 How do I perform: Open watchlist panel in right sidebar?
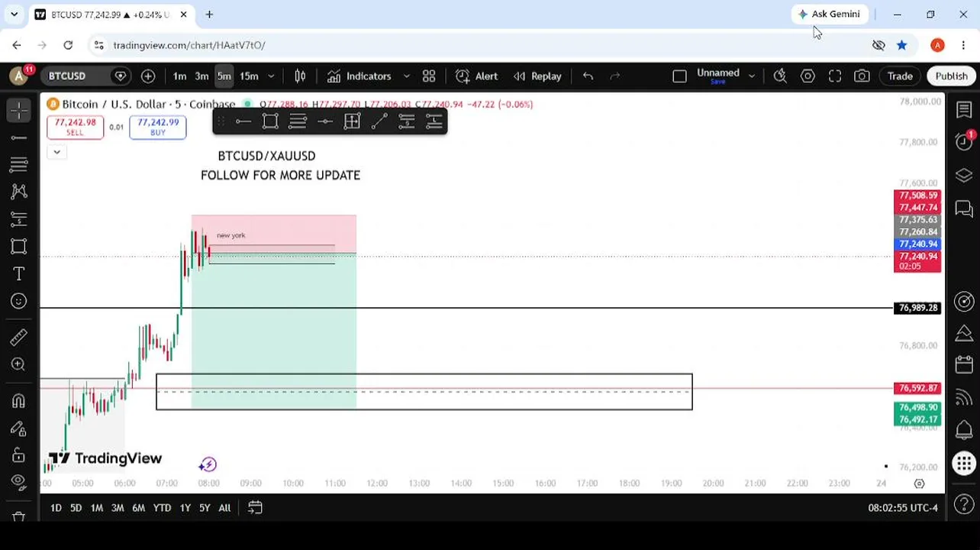click(x=964, y=110)
